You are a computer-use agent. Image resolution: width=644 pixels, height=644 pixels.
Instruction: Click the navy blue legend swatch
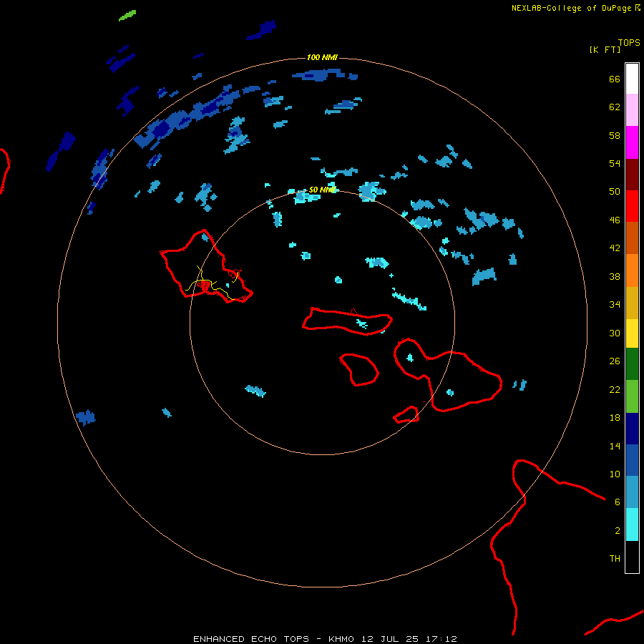coord(632,429)
